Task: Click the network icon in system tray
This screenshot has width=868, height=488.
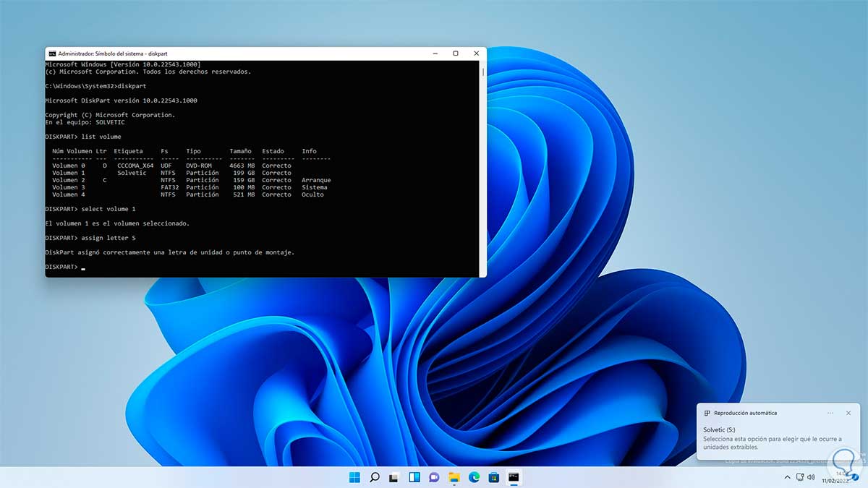Action: (x=799, y=477)
